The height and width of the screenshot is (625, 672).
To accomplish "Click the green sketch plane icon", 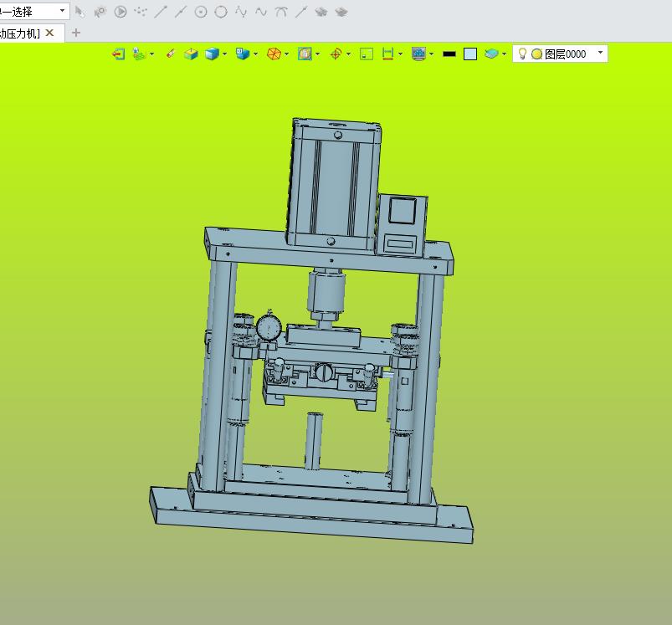I will pos(139,54).
